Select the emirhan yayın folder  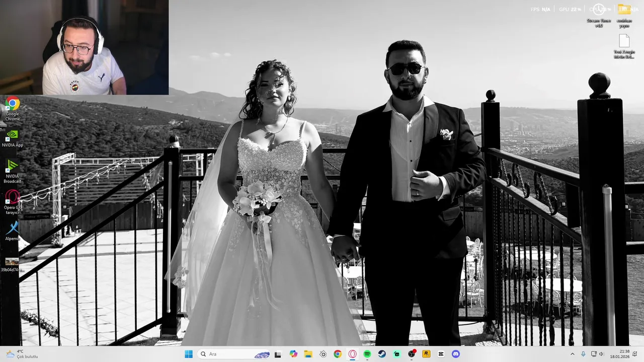(x=624, y=15)
